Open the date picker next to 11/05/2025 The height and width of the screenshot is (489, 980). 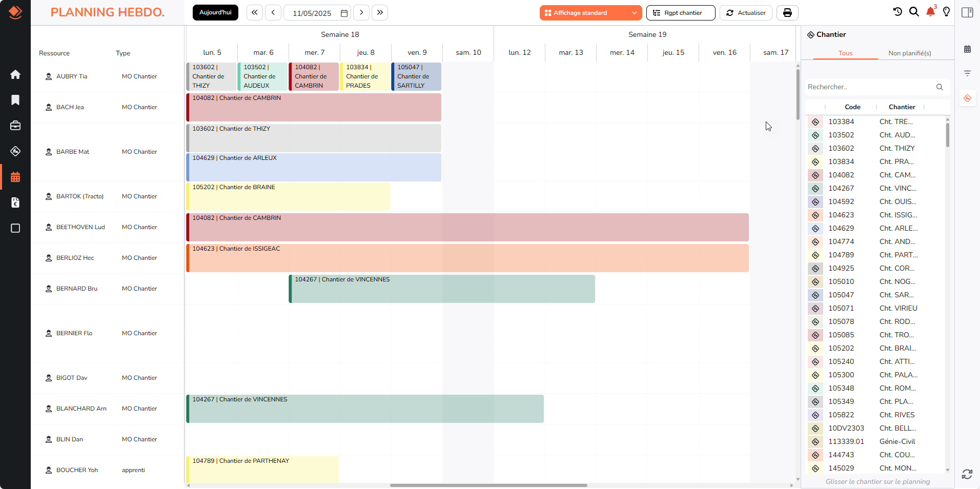point(343,13)
